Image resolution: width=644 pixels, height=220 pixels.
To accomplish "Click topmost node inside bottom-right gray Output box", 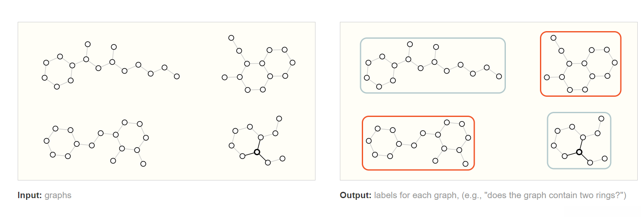I will pyautogui.click(x=601, y=119).
